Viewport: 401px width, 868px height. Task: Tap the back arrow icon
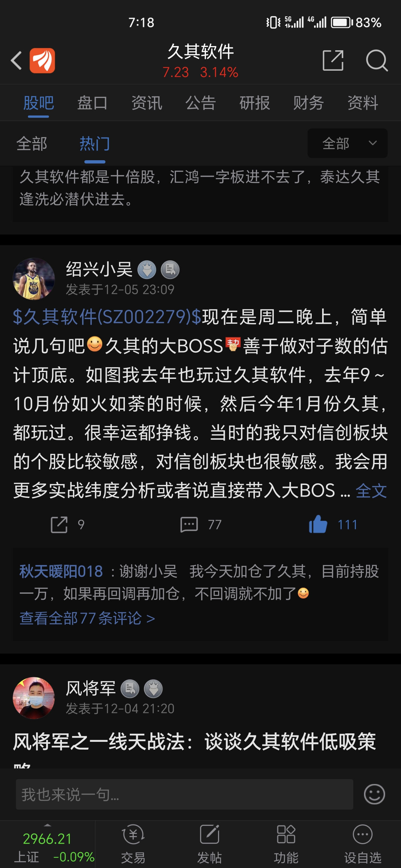coord(16,61)
